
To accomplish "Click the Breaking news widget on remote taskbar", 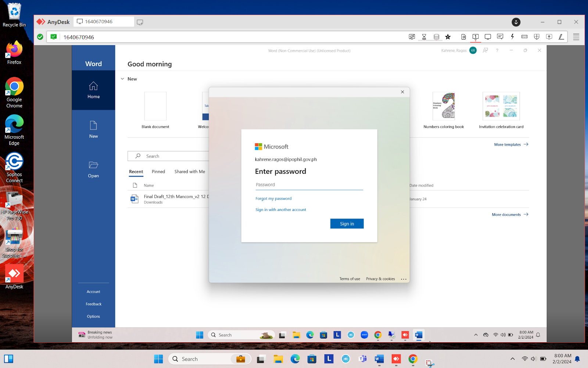I will coord(96,335).
